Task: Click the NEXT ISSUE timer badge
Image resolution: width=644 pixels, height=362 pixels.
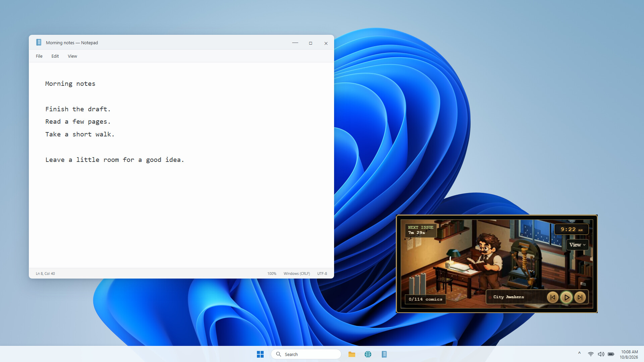Action: [x=420, y=230]
